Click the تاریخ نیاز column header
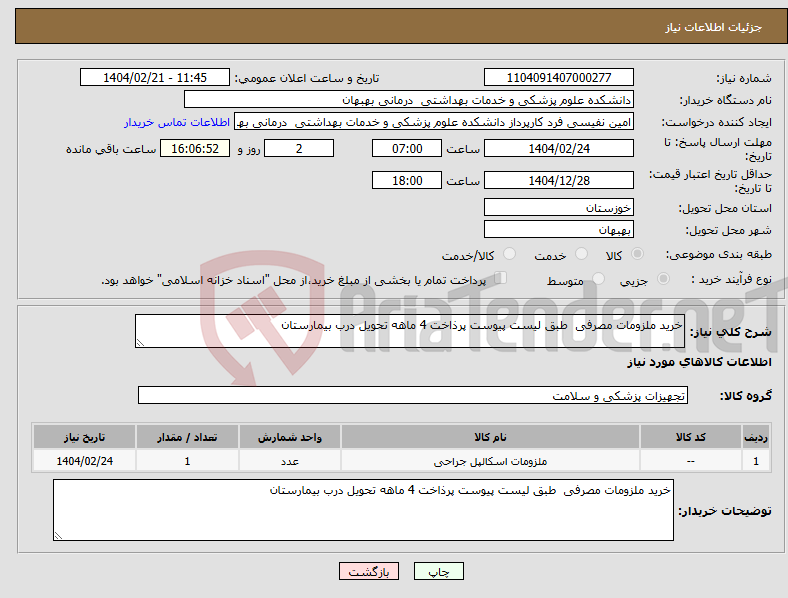Screen dimensions: 788x598 click(84, 437)
